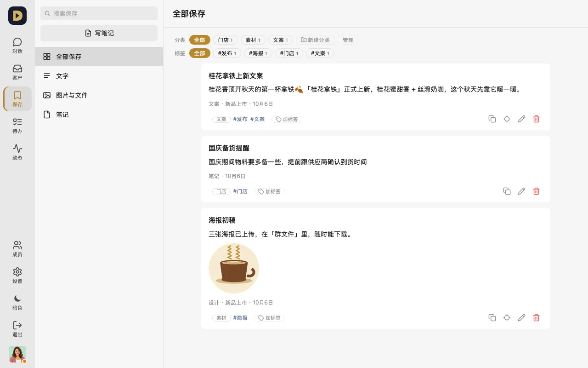The width and height of the screenshot is (588, 368).
Task: Select the 保存 bookmark sidebar icon
Action: coord(17,99)
